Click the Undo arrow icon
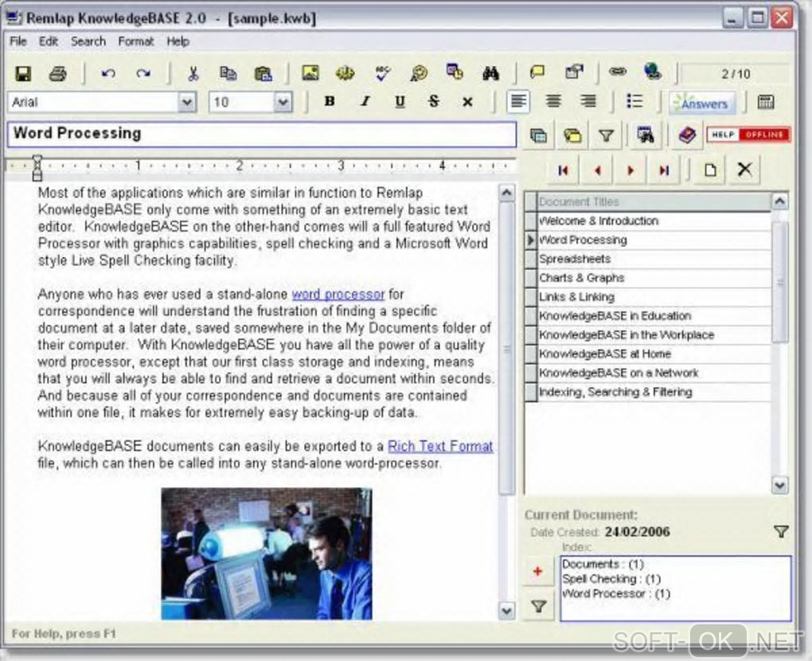This screenshot has width=812, height=661. pyautogui.click(x=108, y=73)
